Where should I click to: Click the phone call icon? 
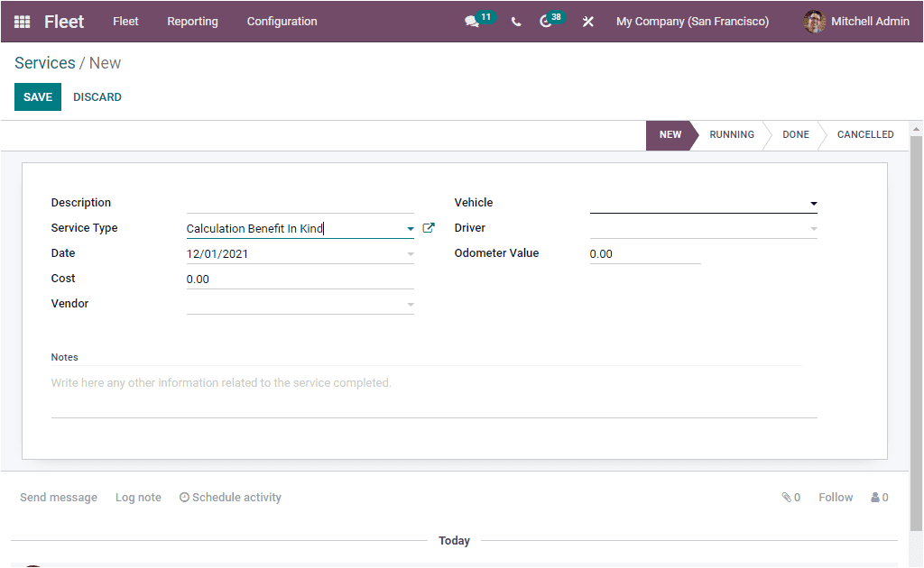pos(515,22)
